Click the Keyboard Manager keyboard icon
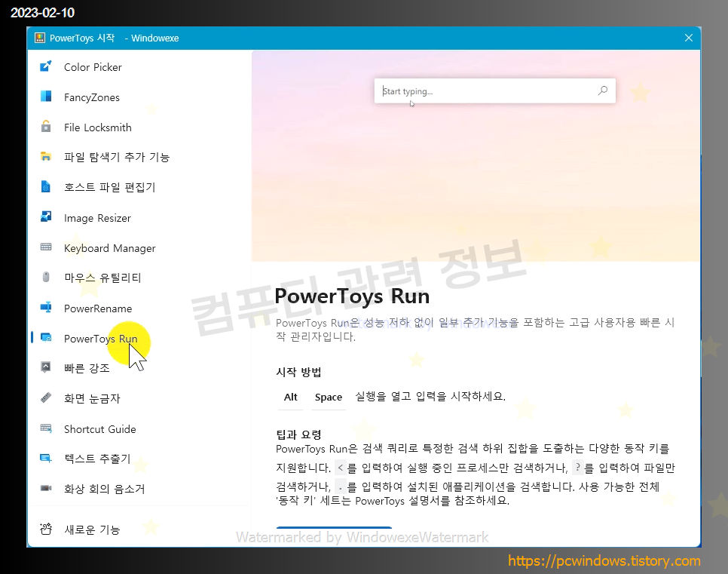Viewport: 728px width, 574px height. 45,247
